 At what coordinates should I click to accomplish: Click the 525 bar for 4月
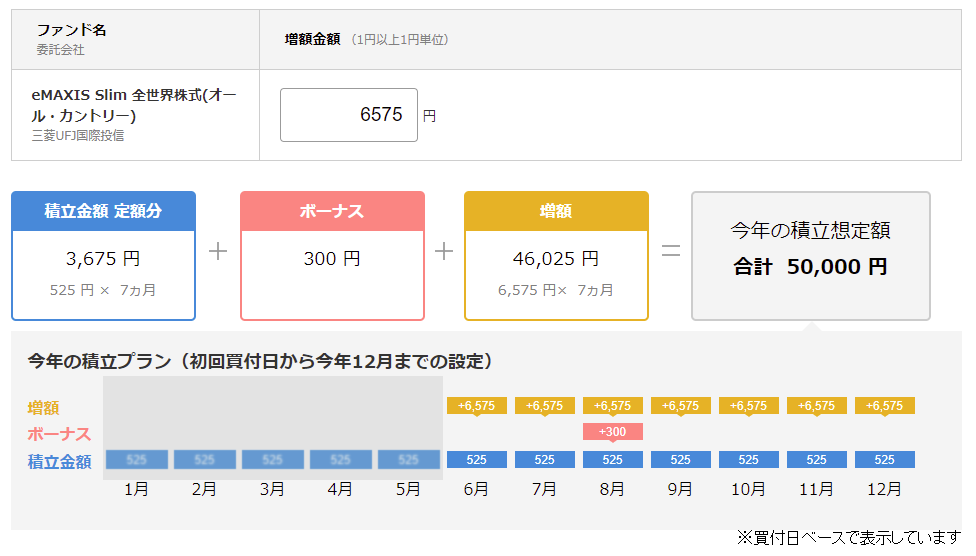coord(340,459)
